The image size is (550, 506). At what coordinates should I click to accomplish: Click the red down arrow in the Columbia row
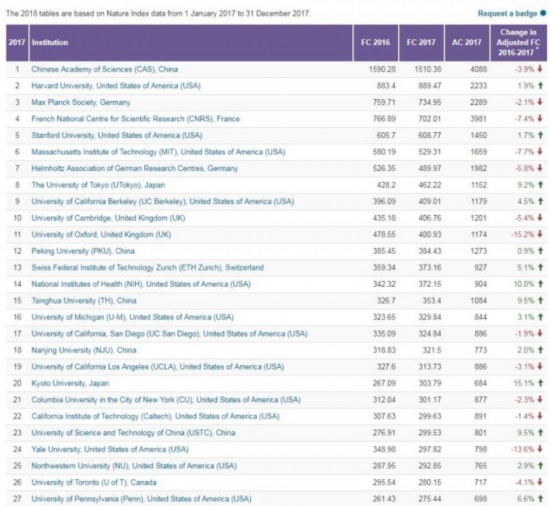tap(540, 399)
